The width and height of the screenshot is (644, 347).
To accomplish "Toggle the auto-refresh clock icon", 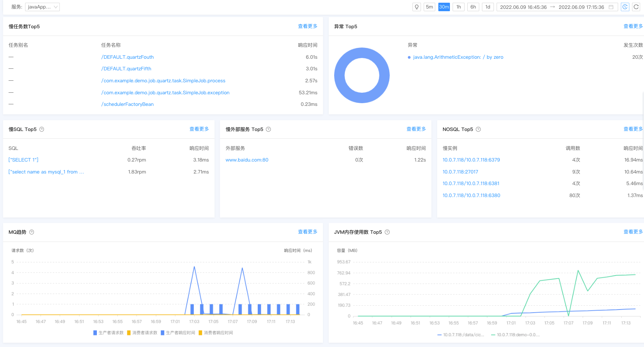I will [x=625, y=7].
